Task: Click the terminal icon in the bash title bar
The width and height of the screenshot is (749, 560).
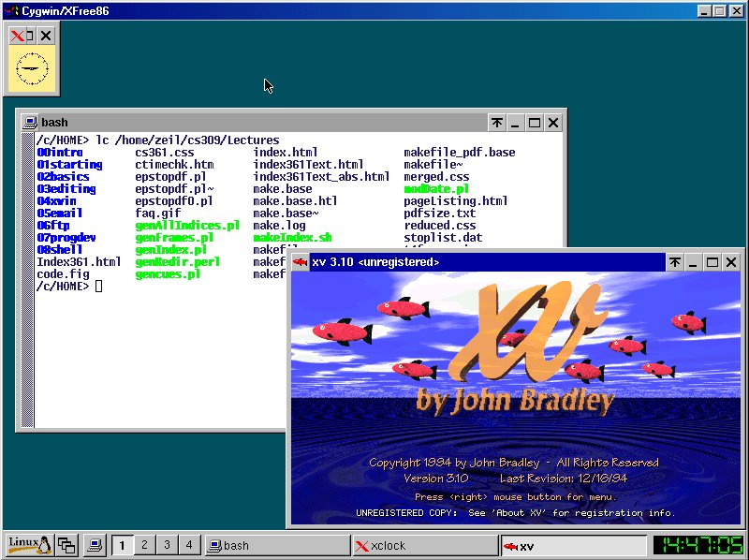Action: (30, 122)
